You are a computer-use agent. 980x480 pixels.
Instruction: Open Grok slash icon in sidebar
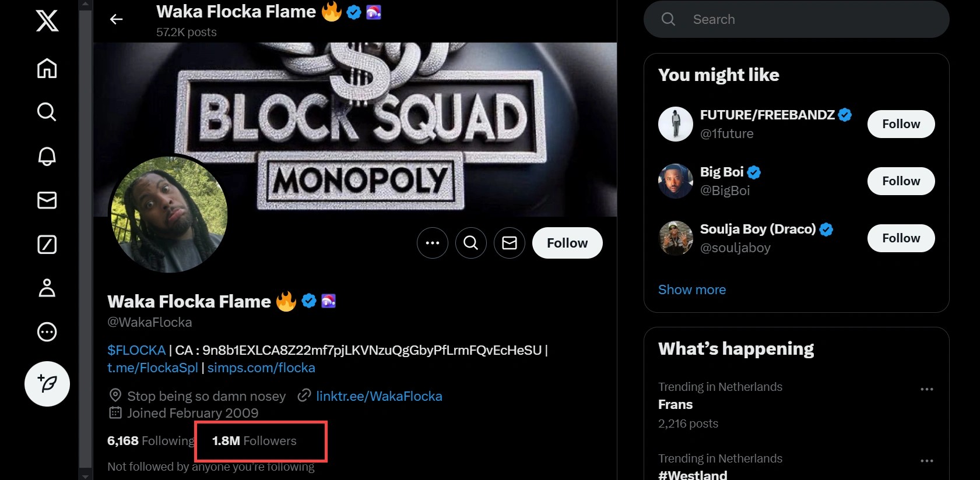(47, 245)
